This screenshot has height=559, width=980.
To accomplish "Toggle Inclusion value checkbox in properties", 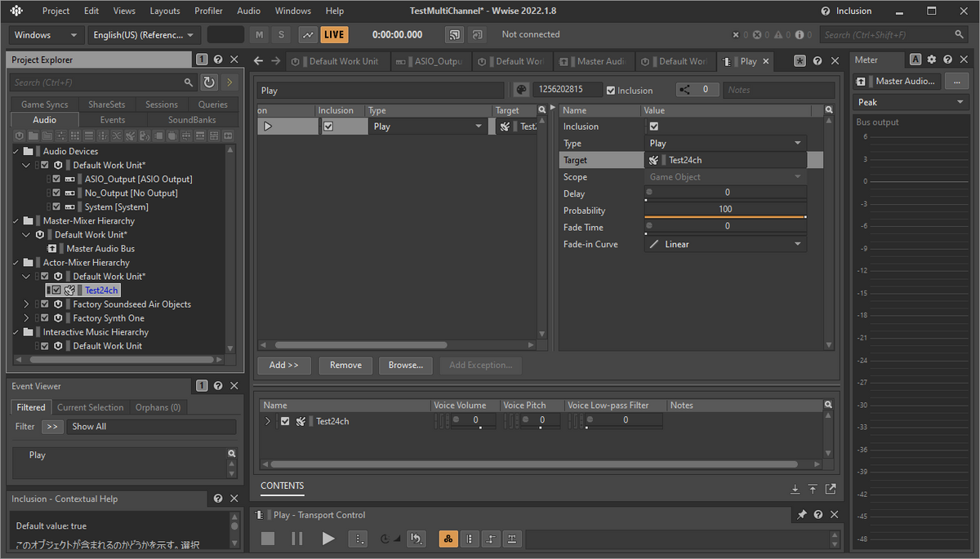I will [653, 126].
